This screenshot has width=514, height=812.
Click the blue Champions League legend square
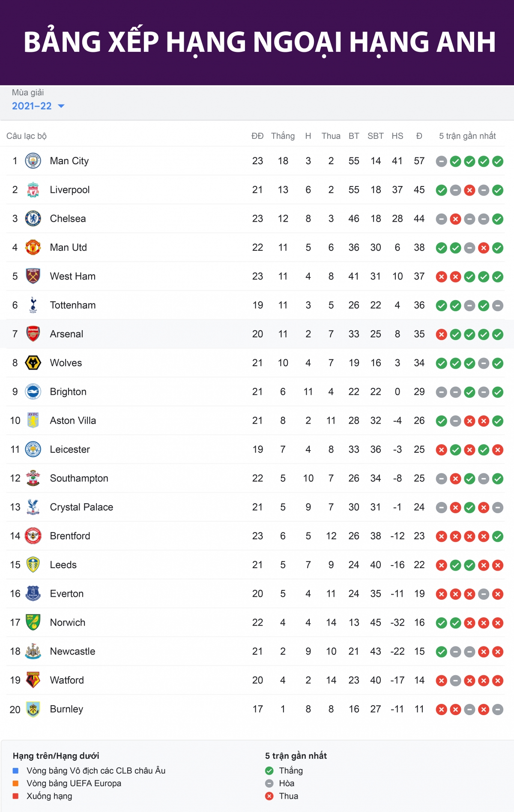tap(16, 771)
